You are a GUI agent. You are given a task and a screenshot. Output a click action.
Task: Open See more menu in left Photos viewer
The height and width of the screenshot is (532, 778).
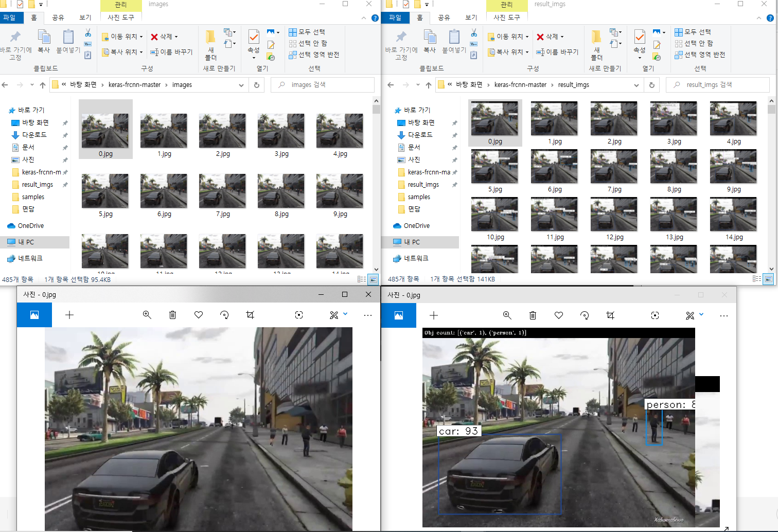tap(368, 315)
